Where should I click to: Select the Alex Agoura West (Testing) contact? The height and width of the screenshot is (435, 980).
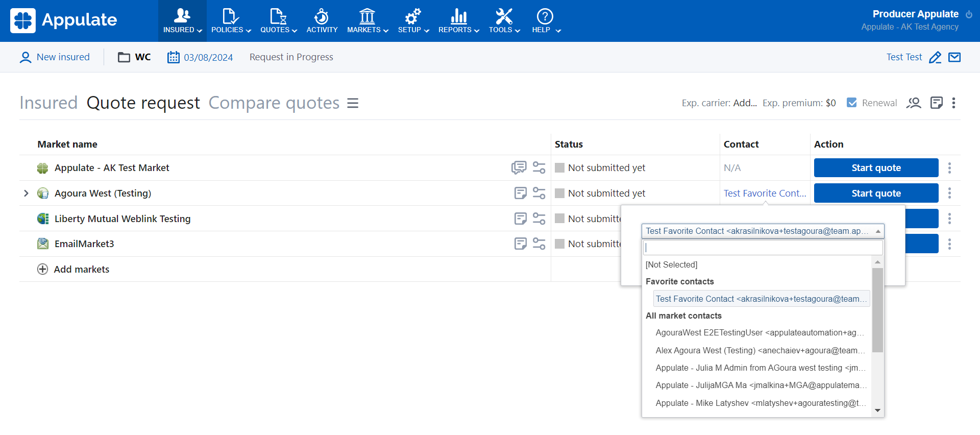759,350
